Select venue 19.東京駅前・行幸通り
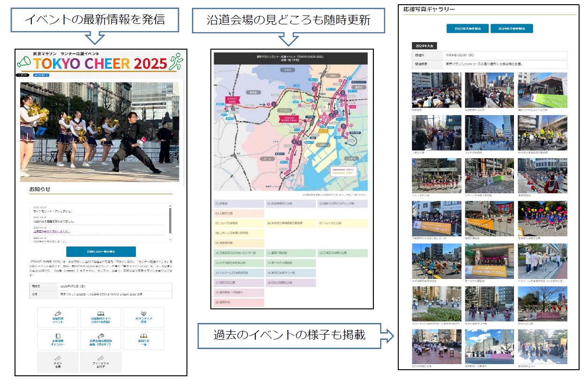Image resolution: width=588 pixels, height=380 pixels. (x=239, y=292)
